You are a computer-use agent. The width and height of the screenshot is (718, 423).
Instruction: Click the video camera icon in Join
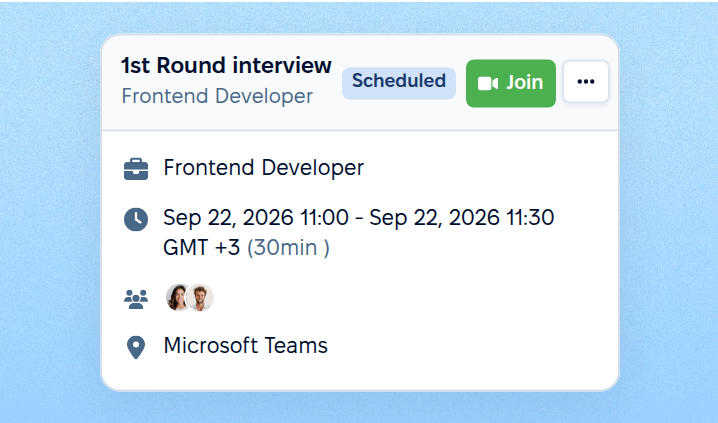coord(488,83)
